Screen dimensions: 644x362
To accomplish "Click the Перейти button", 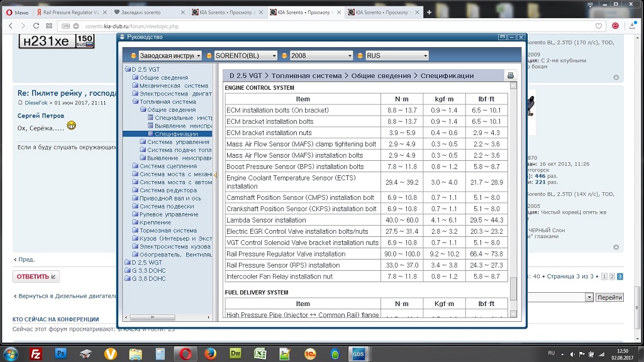I will pyautogui.click(x=609, y=297).
